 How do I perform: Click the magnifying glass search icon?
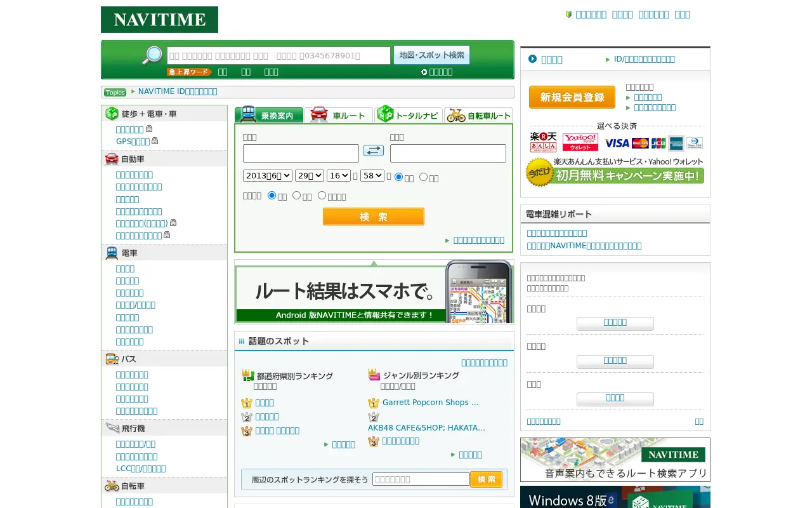(152, 55)
